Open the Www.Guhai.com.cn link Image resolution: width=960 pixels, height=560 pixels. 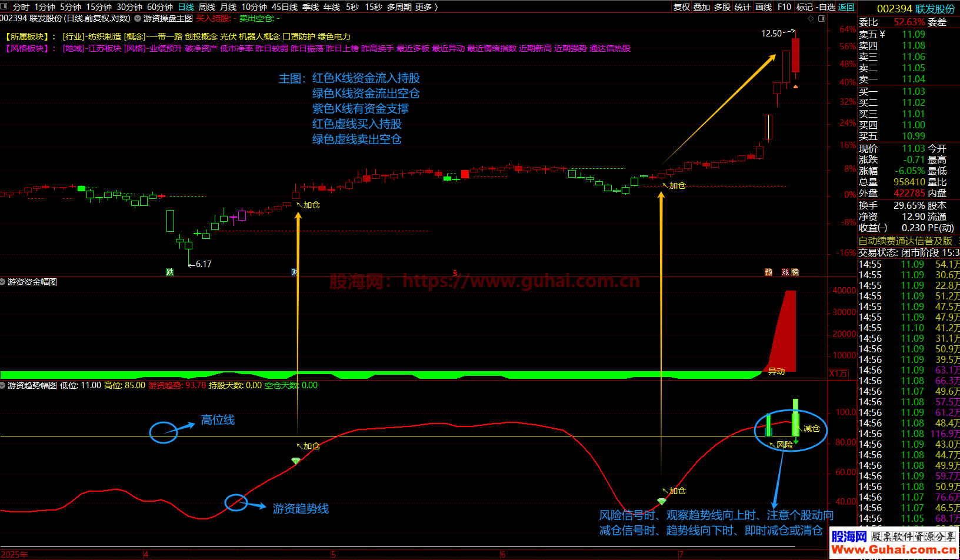coord(894,549)
